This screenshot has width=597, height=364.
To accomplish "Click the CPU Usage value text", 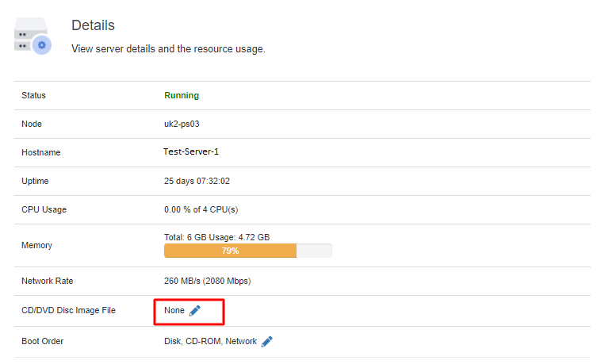I will (x=201, y=209).
